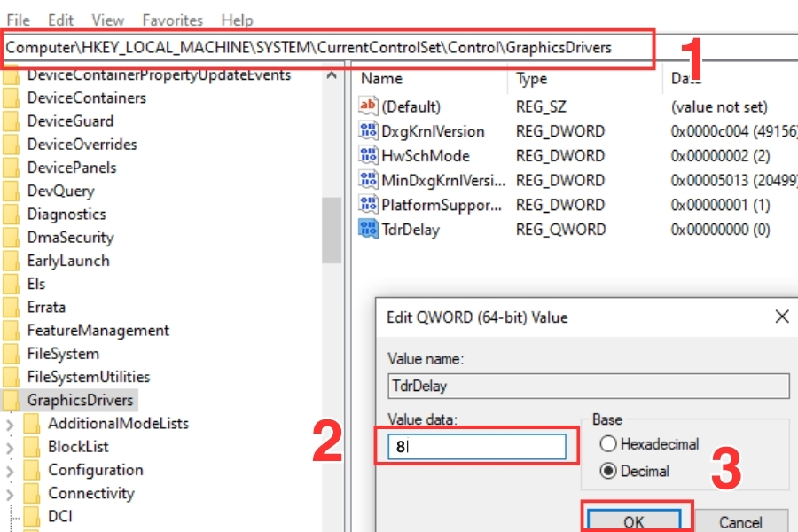The width and height of the screenshot is (798, 532).
Task: Open the Favorites menu
Action: tap(172, 20)
